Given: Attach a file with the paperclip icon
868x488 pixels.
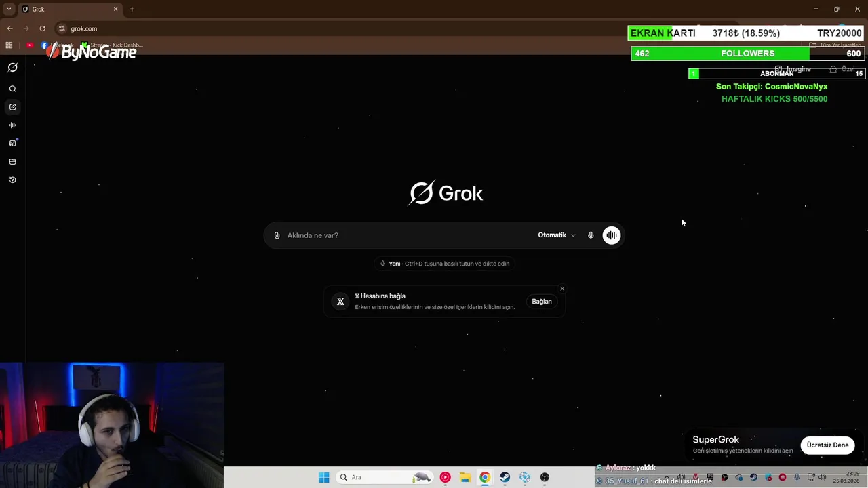Looking at the screenshot, I should click(x=277, y=235).
